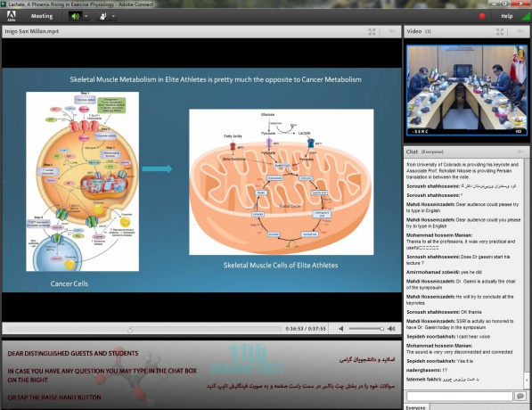Click the red recording indicator
The image size is (532, 410).
click(x=482, y=16)
